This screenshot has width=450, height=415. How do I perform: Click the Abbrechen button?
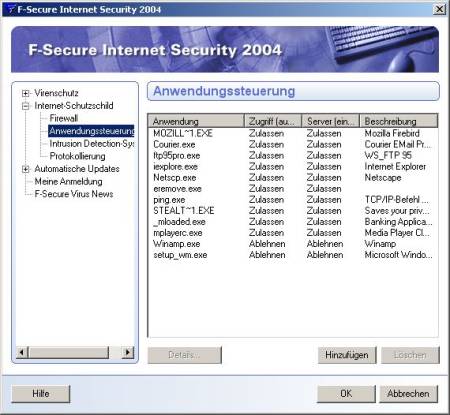coord(408,394)
